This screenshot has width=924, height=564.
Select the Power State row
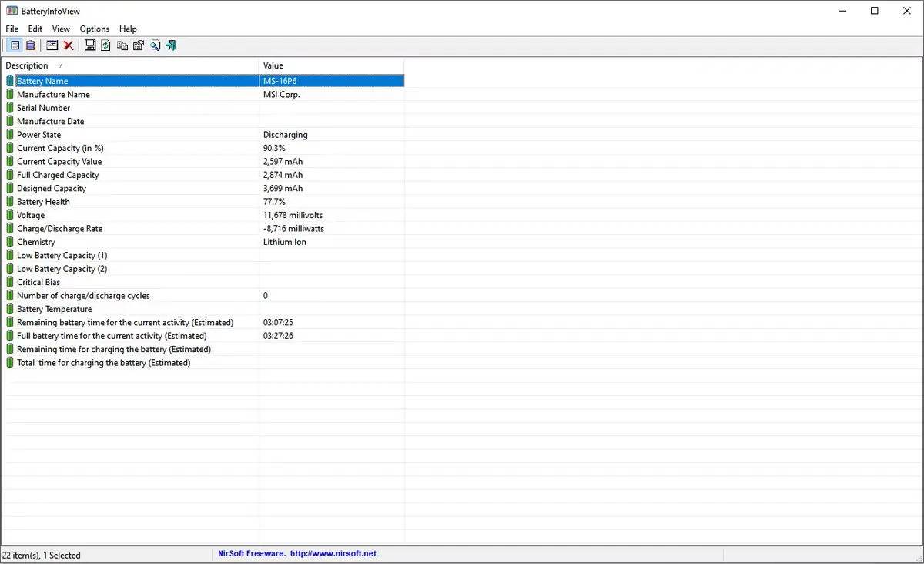coord(203,134)
